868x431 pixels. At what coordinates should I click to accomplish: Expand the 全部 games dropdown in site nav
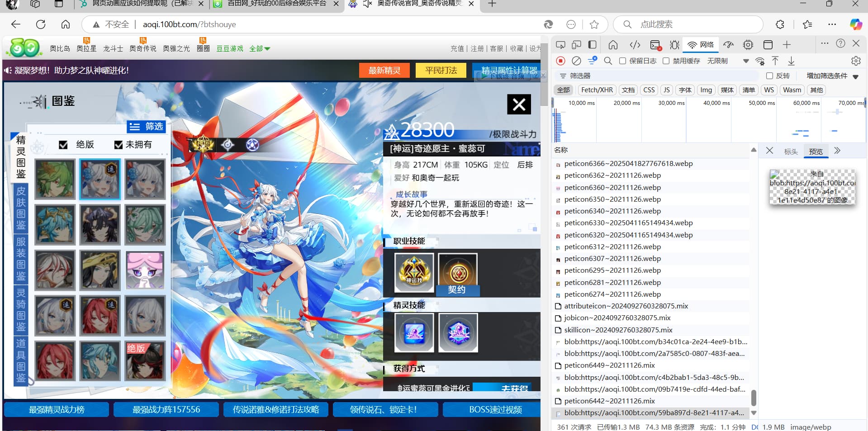click(x=260, y=48)
